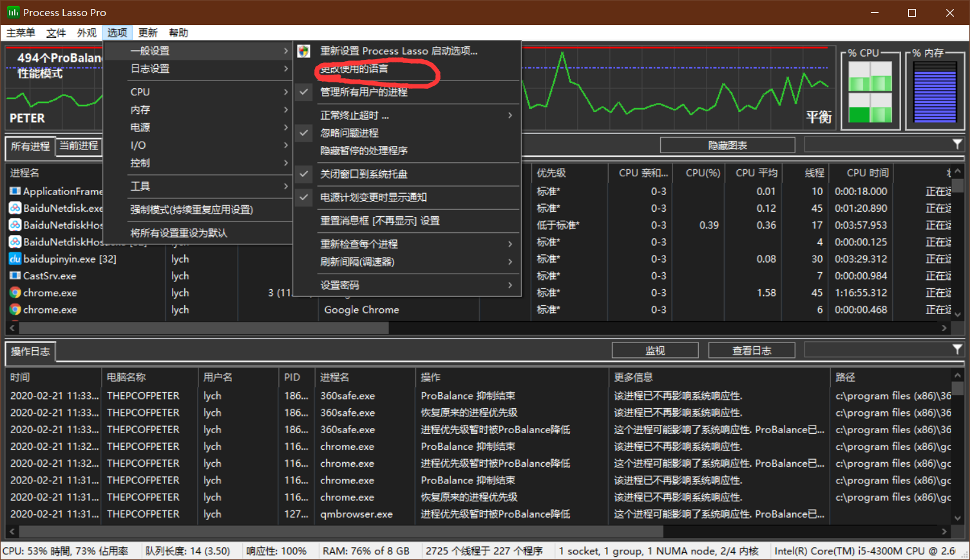Click the Process Lasso title bar icon
This screenshot has height=560, width=970.
point(13,12)
